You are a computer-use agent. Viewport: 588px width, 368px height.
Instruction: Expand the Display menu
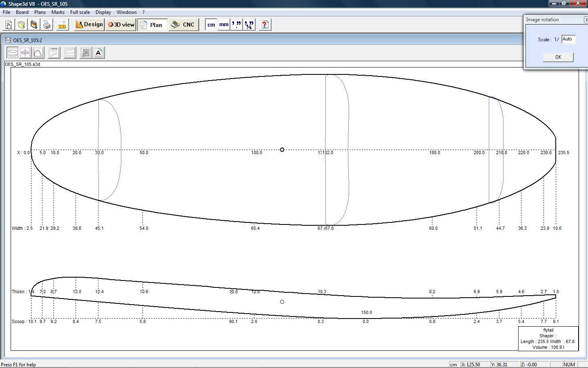point(103,12)
